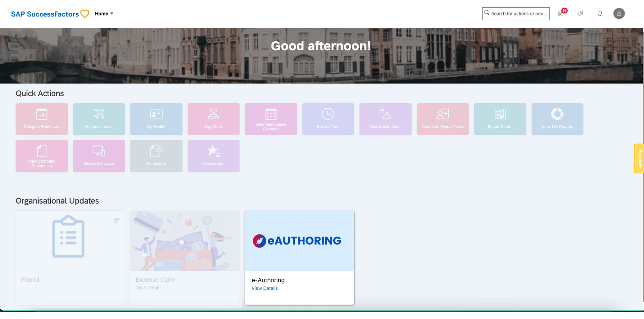
Task: Click View Details under Expense Claim
Action: [149, 288]
